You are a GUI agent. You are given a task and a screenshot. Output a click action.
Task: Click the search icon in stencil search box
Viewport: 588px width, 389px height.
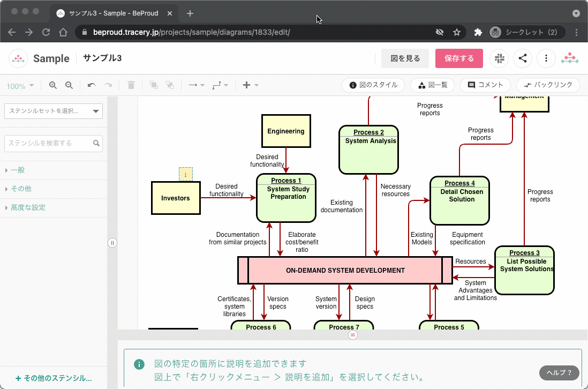(x=96, y=143)
